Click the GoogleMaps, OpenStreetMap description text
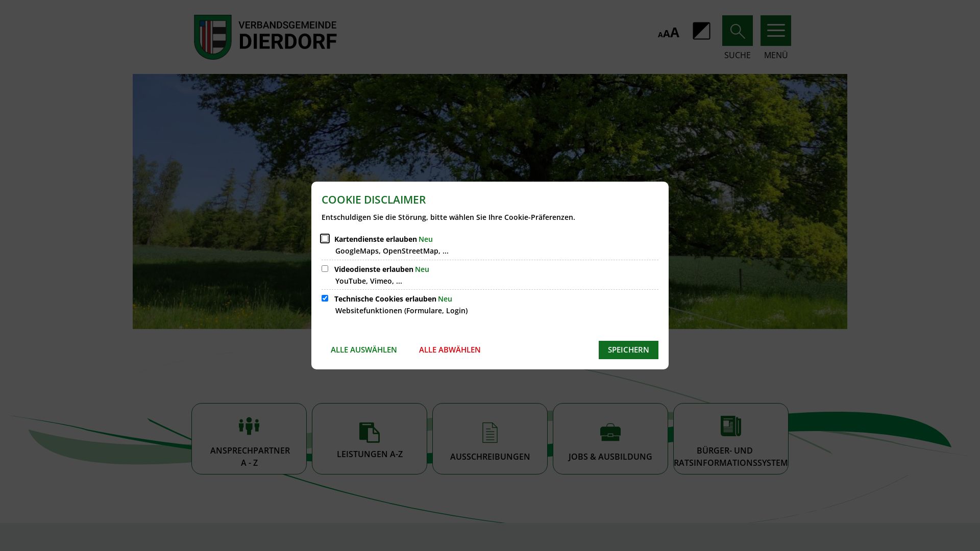 pos(391,251)
